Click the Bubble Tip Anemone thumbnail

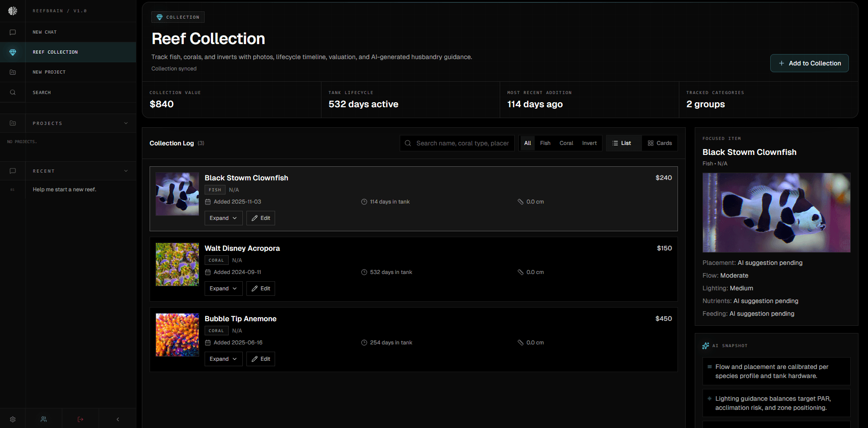177,334
